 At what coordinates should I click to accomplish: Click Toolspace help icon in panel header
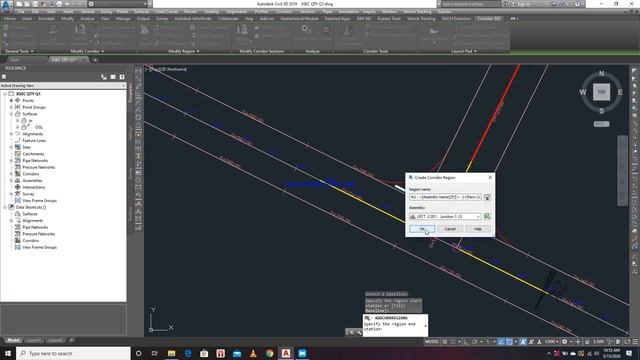click(x=122, y=77)
